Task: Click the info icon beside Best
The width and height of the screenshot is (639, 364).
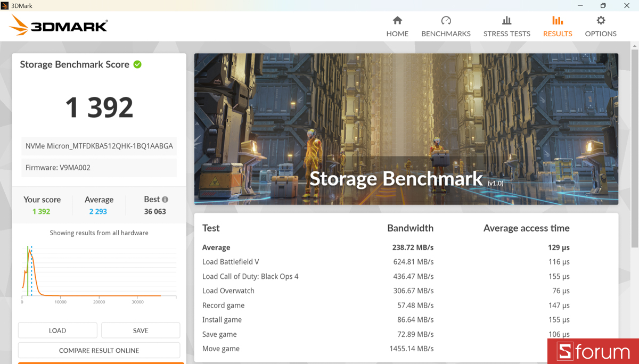Action: pyautogui.click(x=165, y=200)
